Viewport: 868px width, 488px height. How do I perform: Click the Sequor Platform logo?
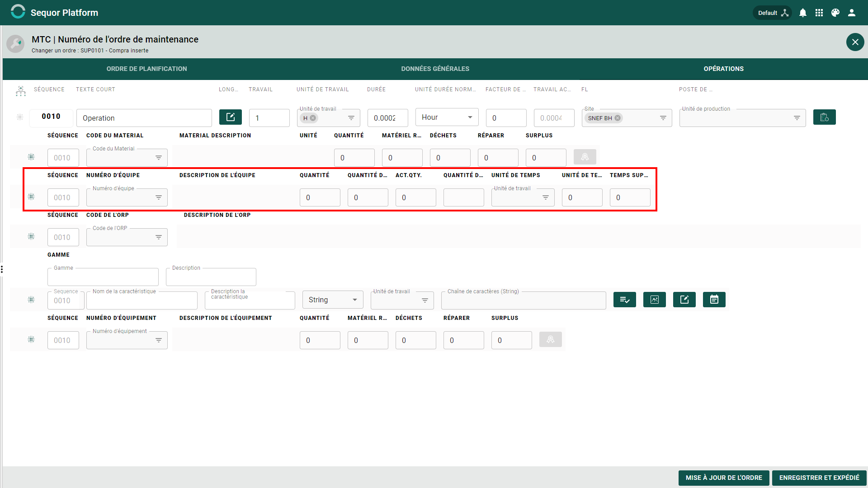click(18, 12)
